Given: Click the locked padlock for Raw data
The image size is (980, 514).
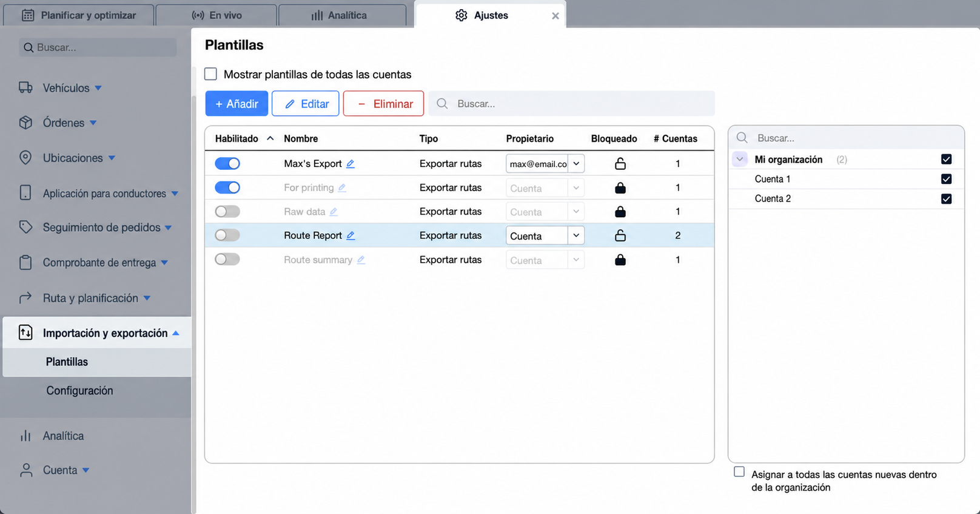Looking at the screenshot, I should coord(620,212).
